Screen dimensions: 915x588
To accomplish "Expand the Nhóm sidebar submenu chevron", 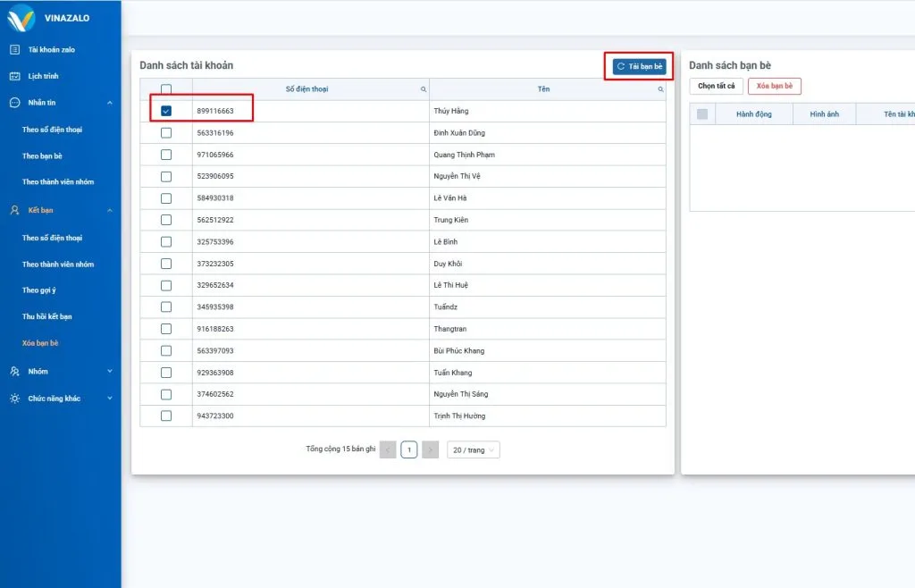I will [x=110, y=372].
